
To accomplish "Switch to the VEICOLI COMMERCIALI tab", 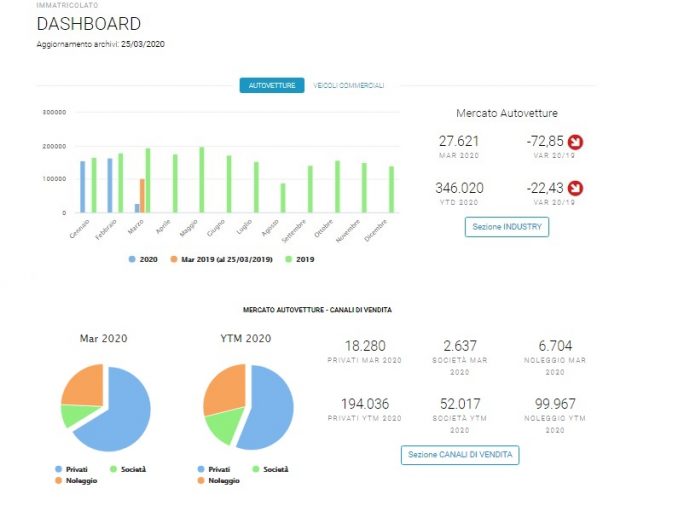I will tap(349, 85).
